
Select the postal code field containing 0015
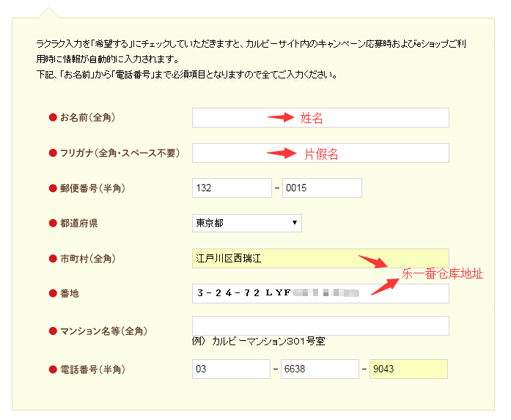click(x=321, y=188)
